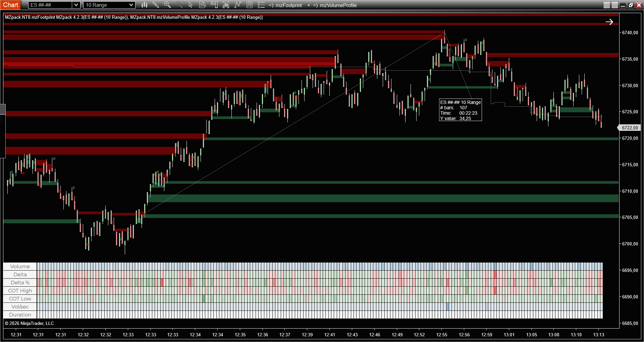The width and height of the screenshot is (644, 342).
Task: Click the 12:55 time axis label
Action: pos(442,335)
